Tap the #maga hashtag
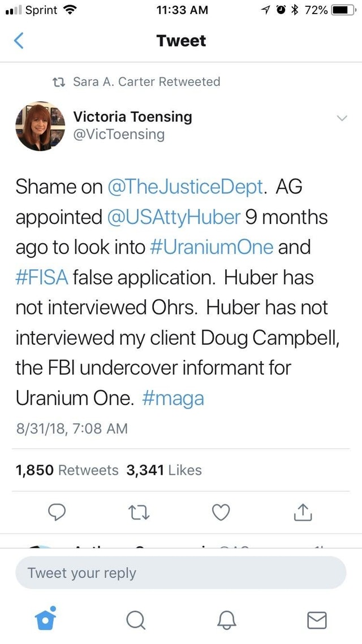The height and width of the screenshot is (644, 362). 173,399
